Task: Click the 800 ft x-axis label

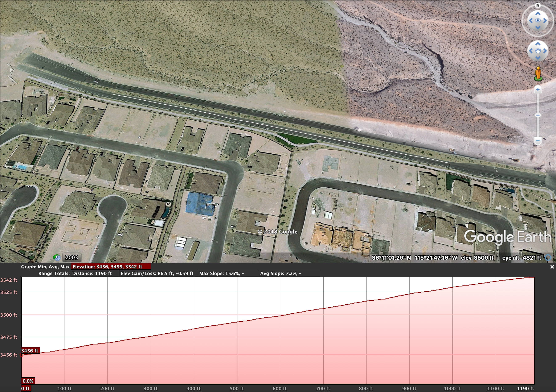Action: pyautogui.click(x=366, y=389)
